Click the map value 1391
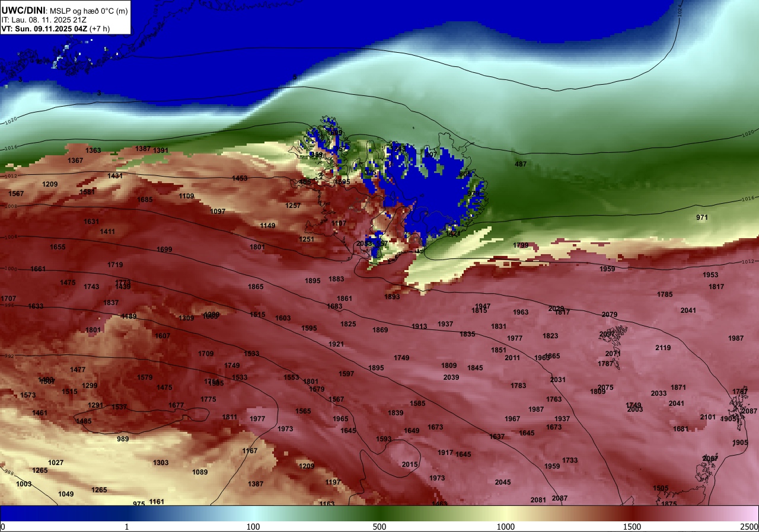 tap(161, 150)
